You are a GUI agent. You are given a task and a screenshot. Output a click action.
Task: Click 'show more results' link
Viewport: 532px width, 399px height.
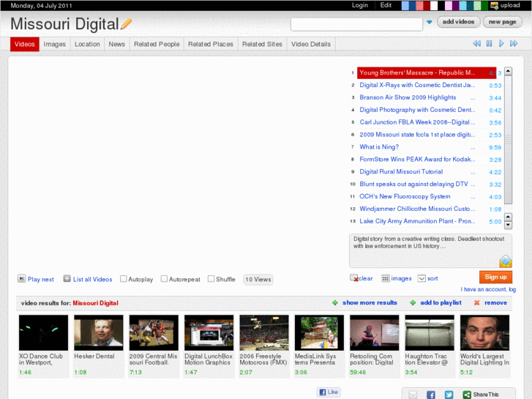pos(370,302)
